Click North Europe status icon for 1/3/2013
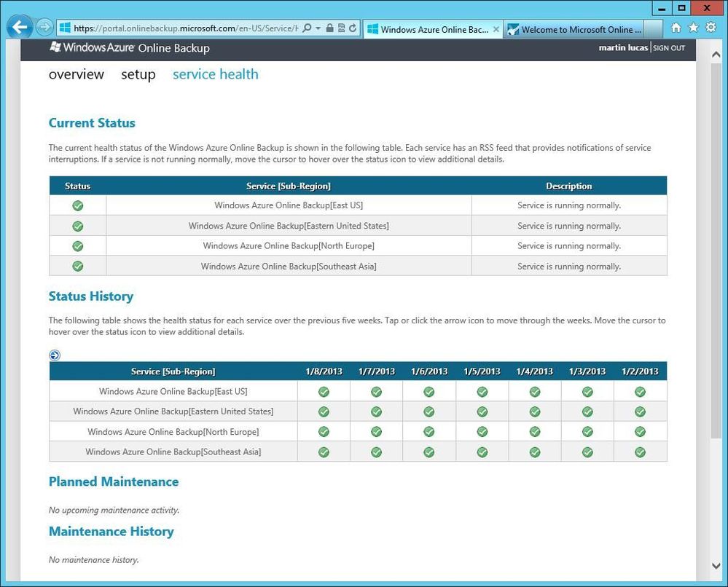728x587 pixels. (x=587, y=432)
